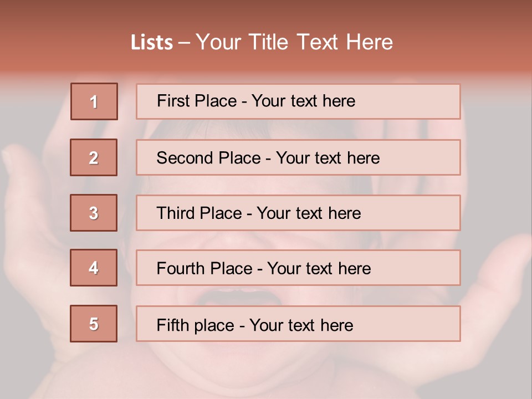The width and height of the screenshot is (532, 399).
Task: Click 'Your Title Text Here' in header
Action: click(x=294, y=42)
